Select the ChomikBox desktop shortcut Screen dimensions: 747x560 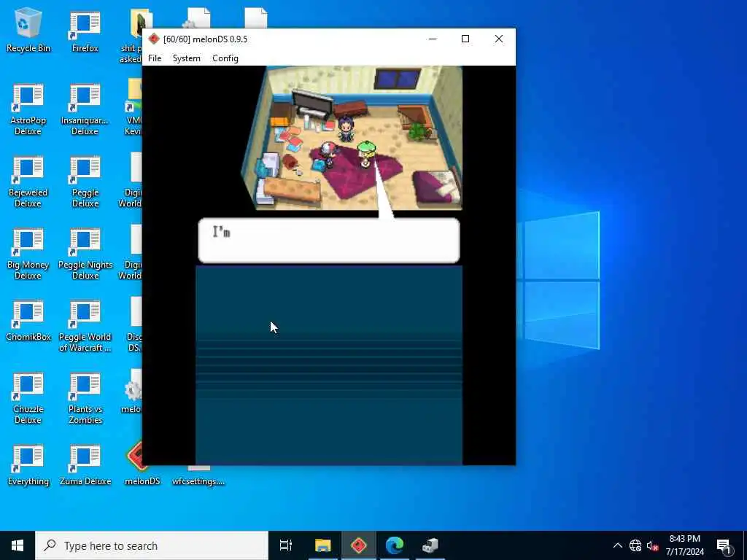point(28,321)
